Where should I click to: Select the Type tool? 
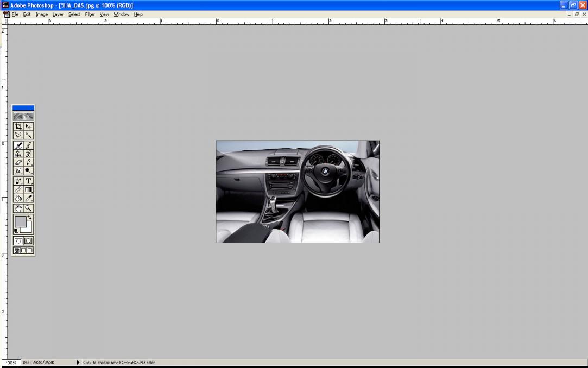[x=28, y=181]
